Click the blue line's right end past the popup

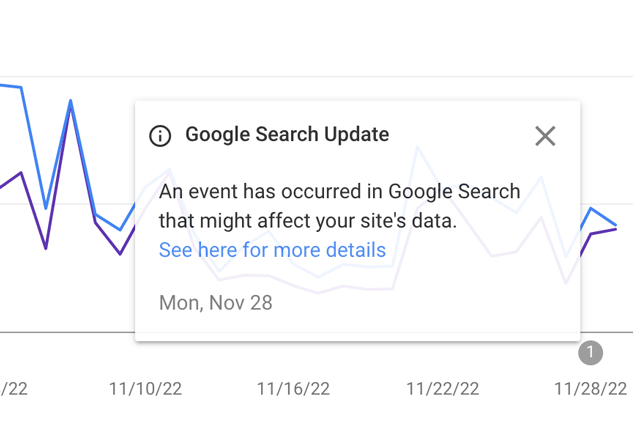615,225
